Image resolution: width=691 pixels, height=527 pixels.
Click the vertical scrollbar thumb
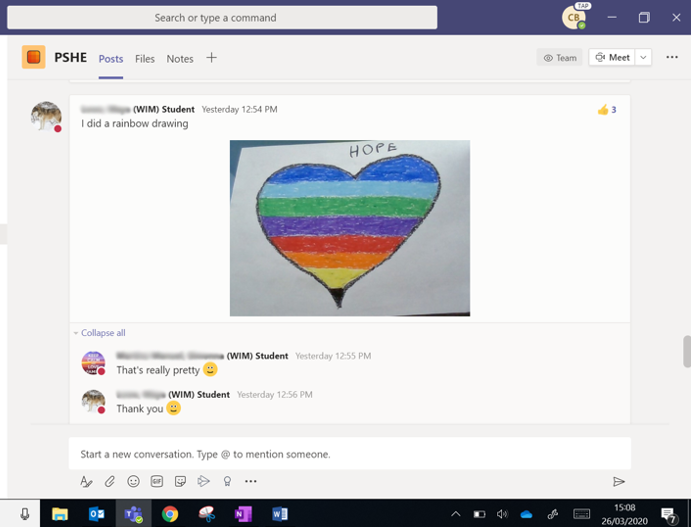pos(687,351)
